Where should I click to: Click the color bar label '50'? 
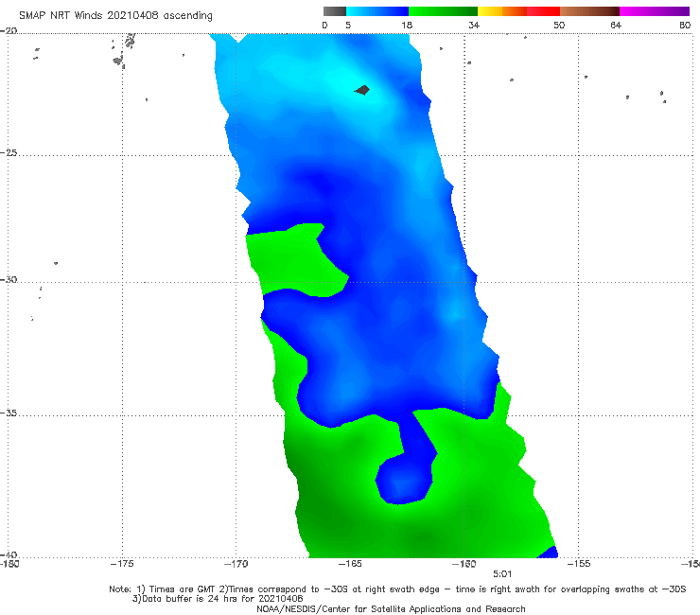coord(559,26)
